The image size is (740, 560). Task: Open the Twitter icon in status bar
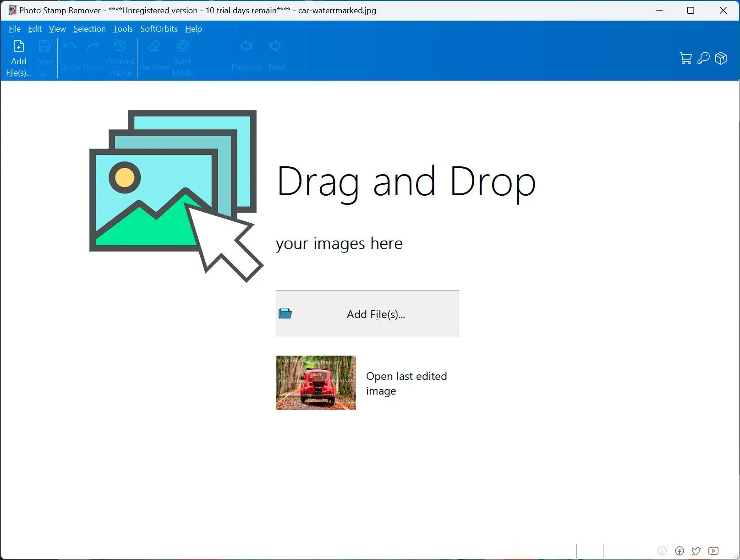pyautogui.click(x=696, y=551)
